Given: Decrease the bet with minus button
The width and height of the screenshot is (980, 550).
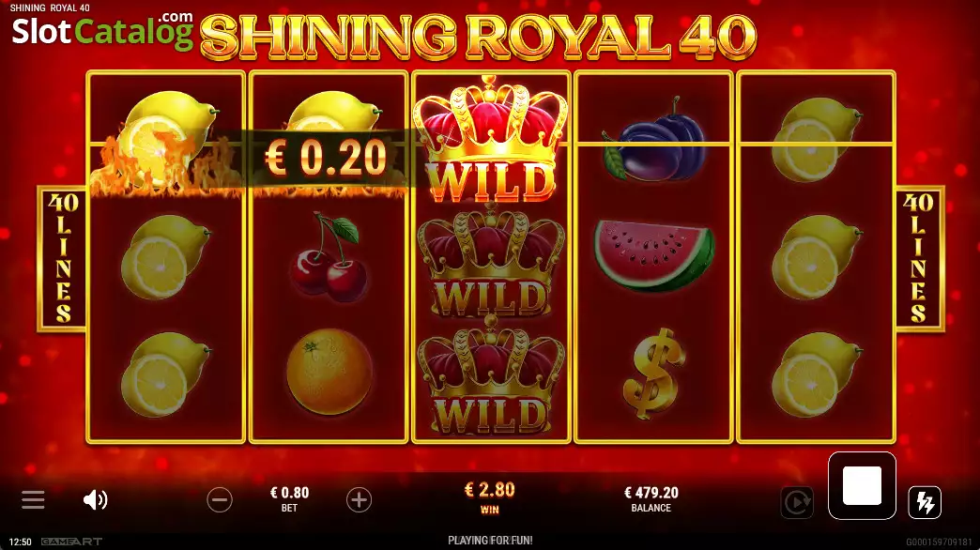Looking at the screenshot, I should pyautogui.click(x=220, y=500).
